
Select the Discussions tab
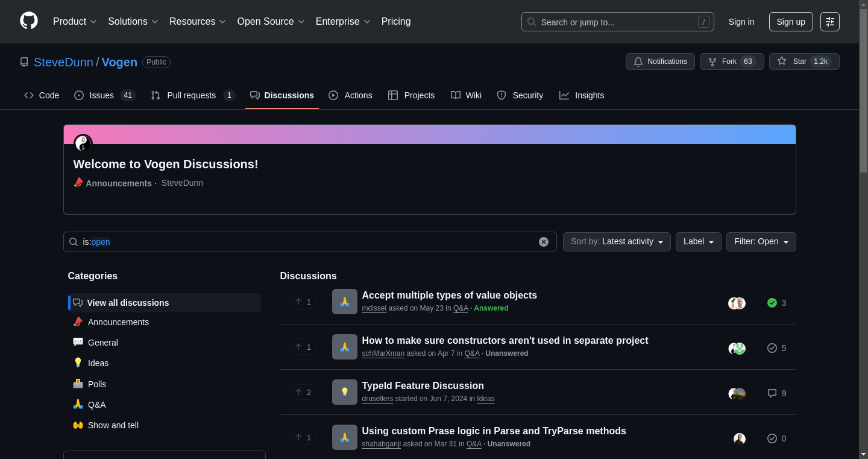pyautogui.click(x=282, y=95)
